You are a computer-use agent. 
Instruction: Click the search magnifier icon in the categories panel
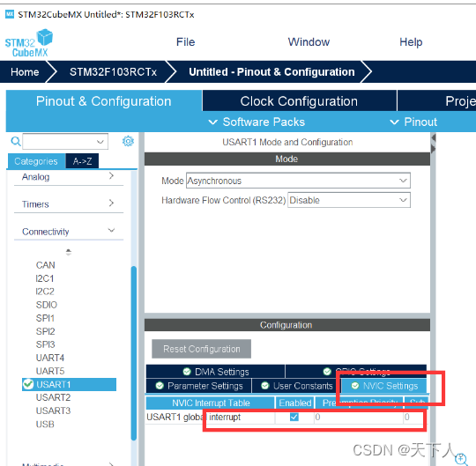16,141
